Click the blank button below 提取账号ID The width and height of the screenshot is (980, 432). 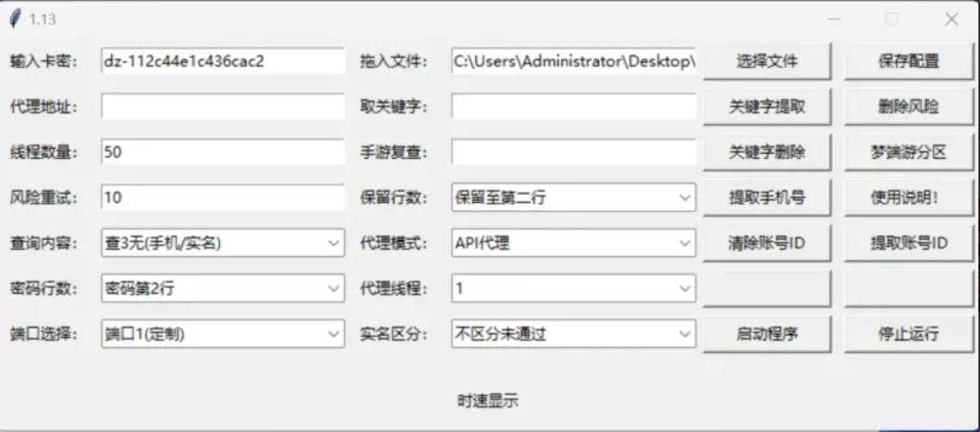pyautogui.click(x=909, y=288)
